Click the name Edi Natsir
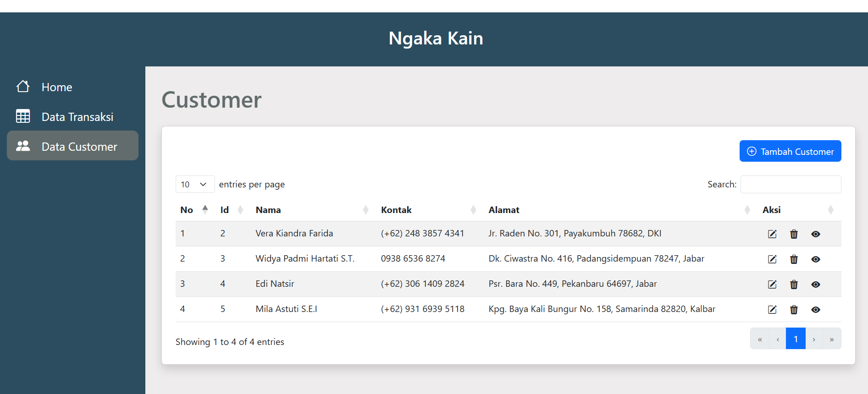 coord(275,284)
